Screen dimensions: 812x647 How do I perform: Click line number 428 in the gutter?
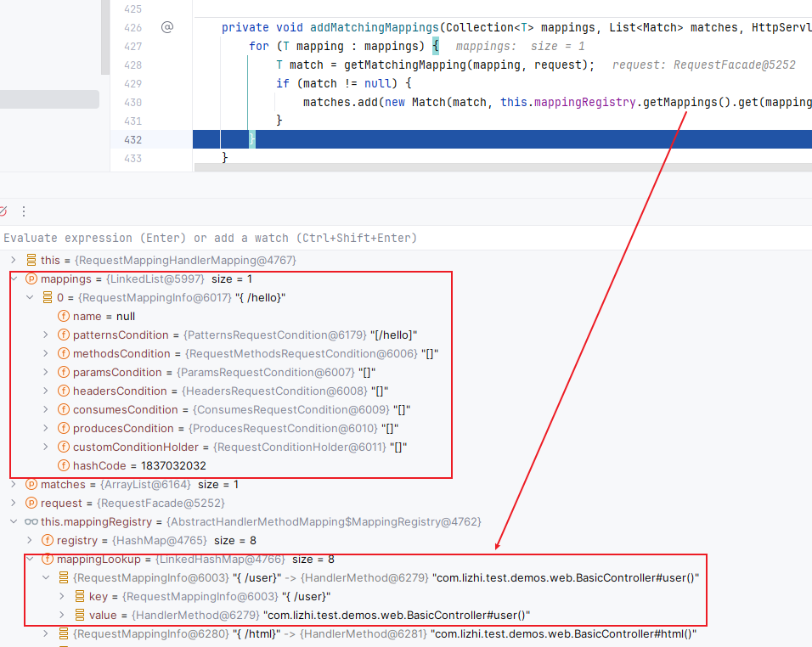[133, 65]
